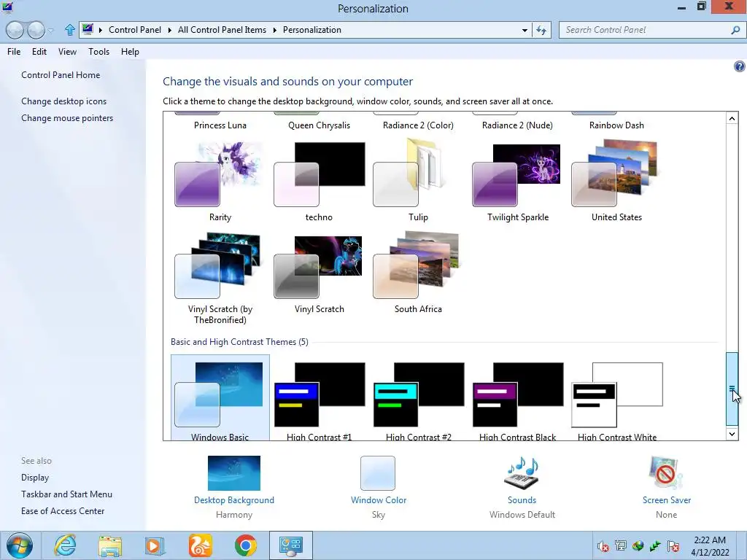Select the Windows Basic theme
The width and height of the screenshot is (747, 560).
tap(220, 398)
